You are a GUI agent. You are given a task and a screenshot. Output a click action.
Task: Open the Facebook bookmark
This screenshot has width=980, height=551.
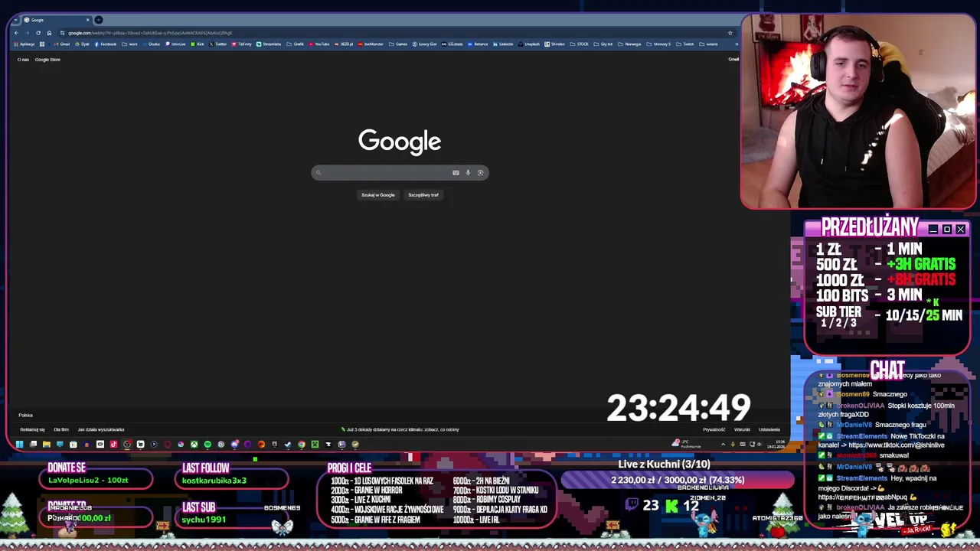click(106, 44)
